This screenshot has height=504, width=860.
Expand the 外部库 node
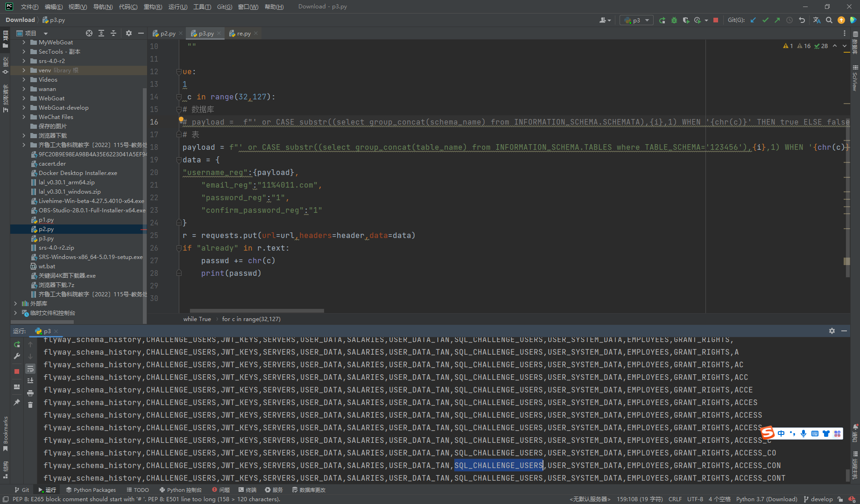pyautogui.click(x=15, y=304)
